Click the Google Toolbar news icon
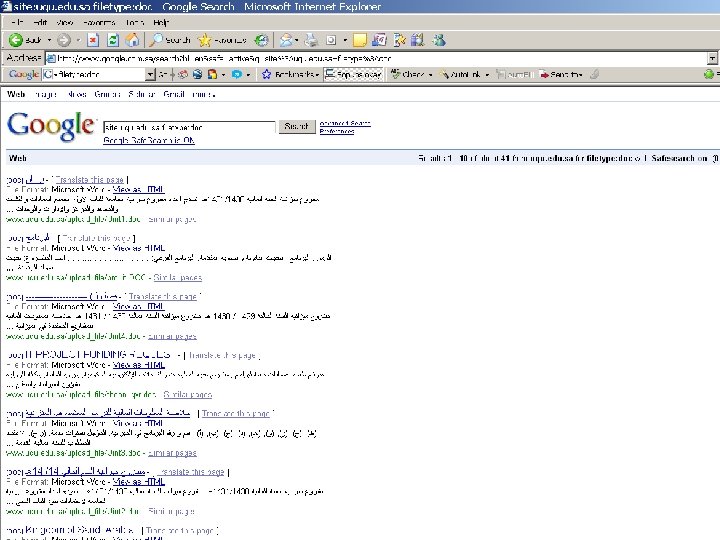This screenshot has width=720, height=540. point(183,74)
